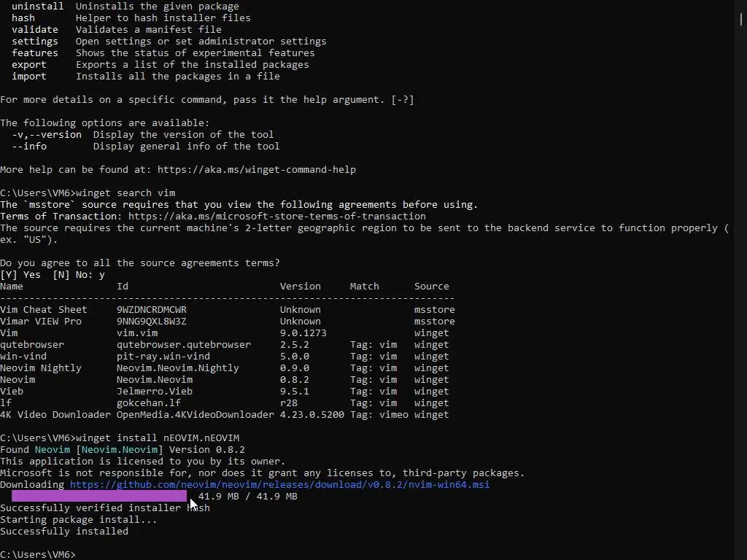Screen dimensions: 747x560
Task: Select the 'Neovim.Neovim.Nightly' package Id
Action: [178, 367]
